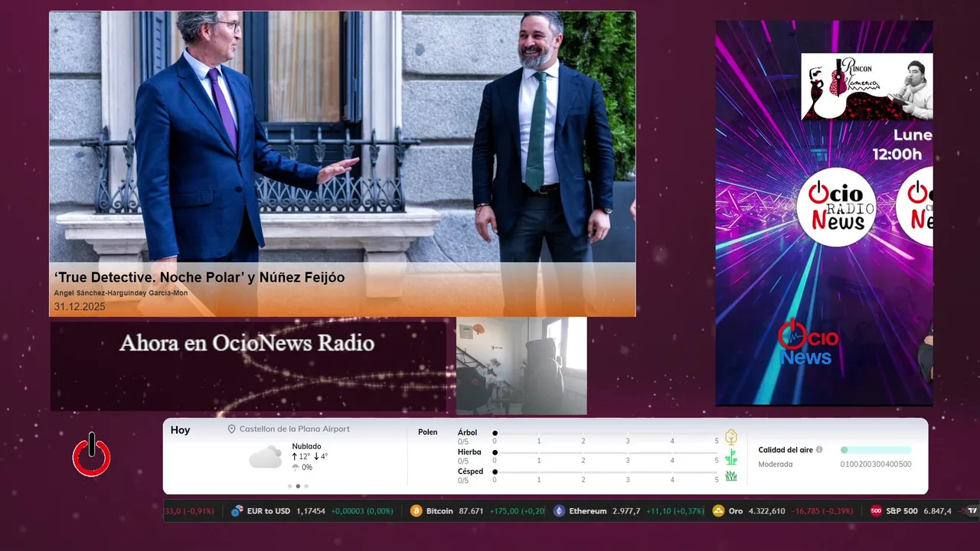Click the Bitcoin coin icon

click(x=416, y=510)
